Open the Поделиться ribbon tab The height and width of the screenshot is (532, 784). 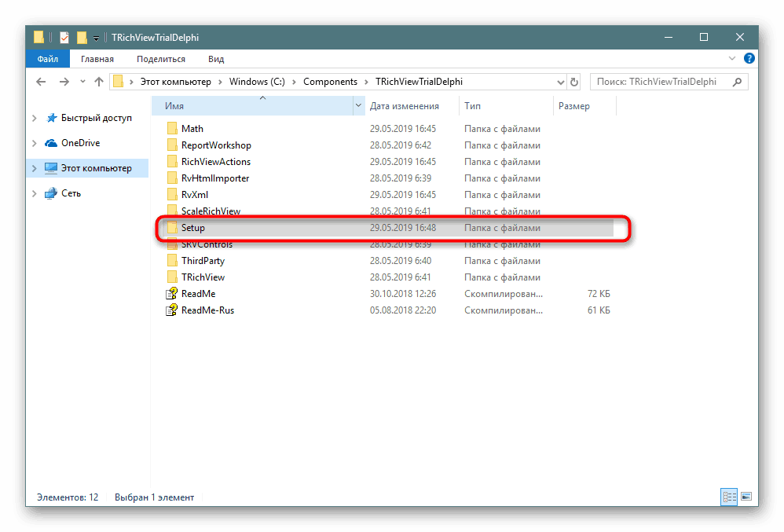[160, 59]
